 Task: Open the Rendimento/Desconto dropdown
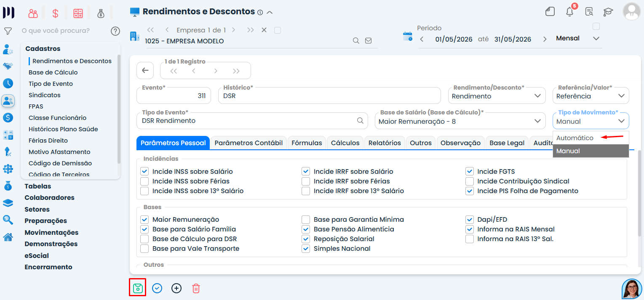(497, 96)
